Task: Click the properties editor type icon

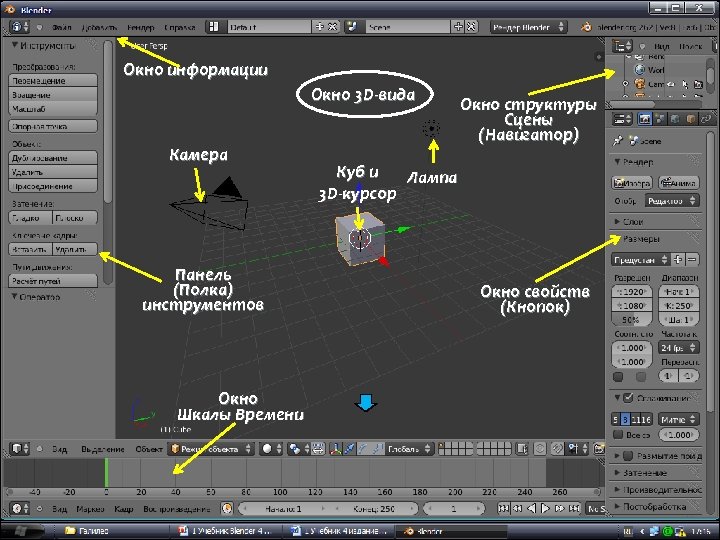Action: pos(623,119)
